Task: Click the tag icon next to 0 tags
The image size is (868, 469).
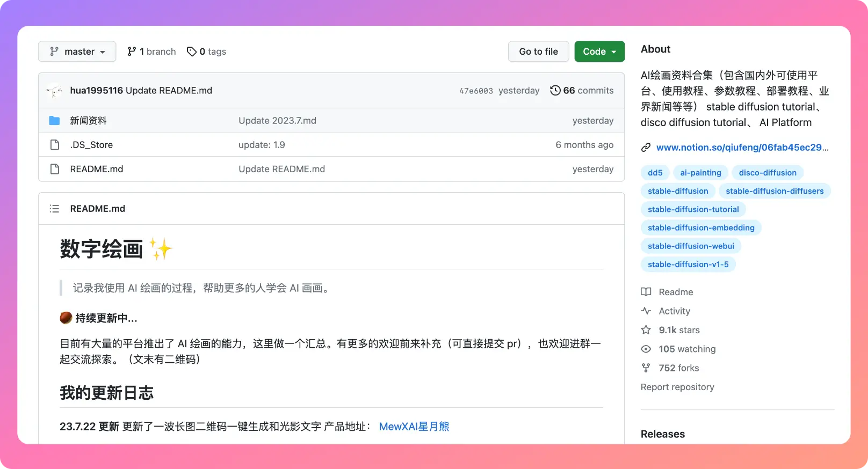Action: (x=191, y=52)
